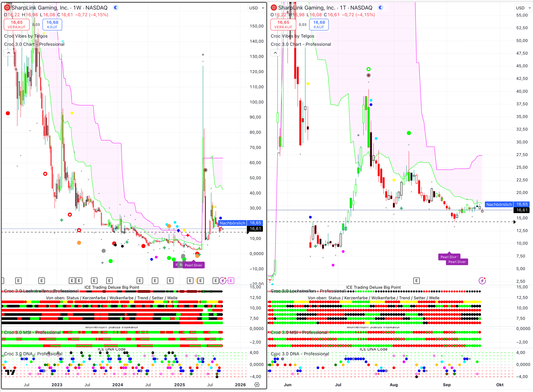Click the pink earnings estimate E icon in the left chart

point(231,281)
